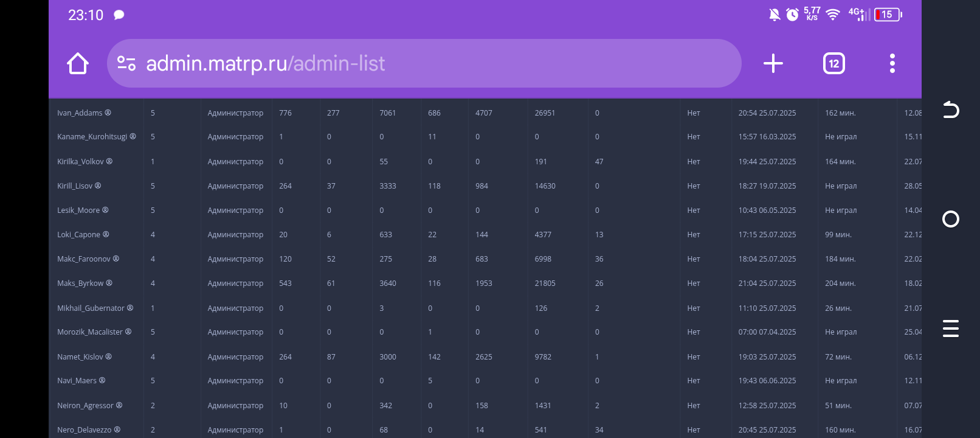Click the admin.matrp.ru/admin-list address field
Viewport: 980px width, 438px height.
[424, 63]
